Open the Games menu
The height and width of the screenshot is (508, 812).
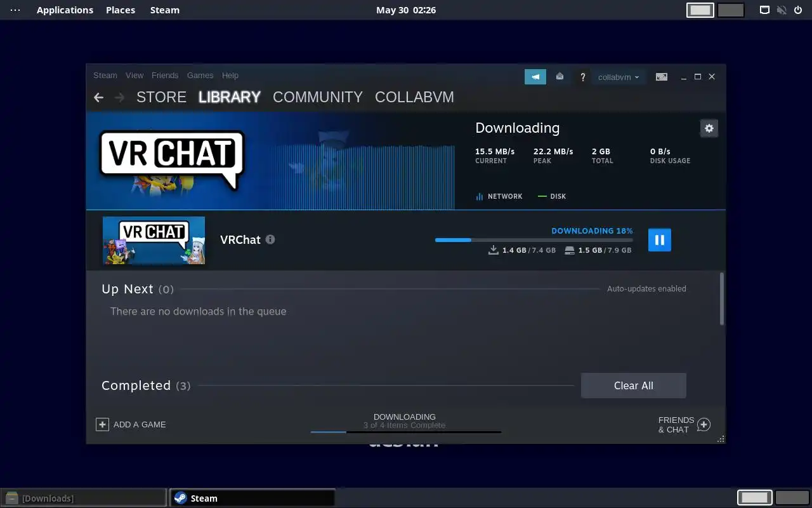click(200, 75)
